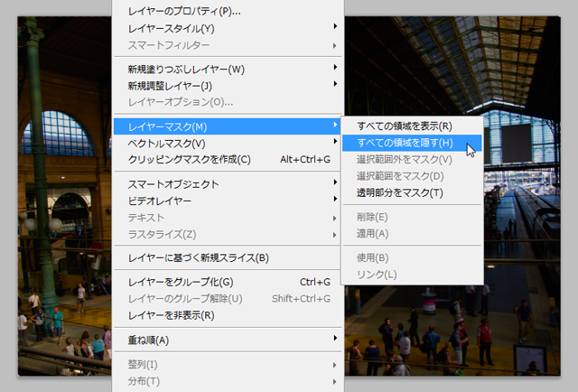Open レイヤーのプロパティ(P)... menu entry
Screen dimensions: 578x392
228,12
